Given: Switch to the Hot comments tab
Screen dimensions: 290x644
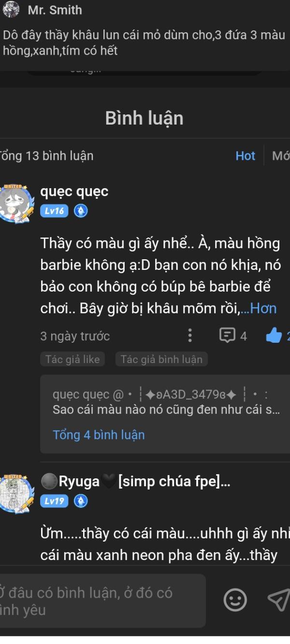Looking at the screenshot, I should [246, 156].
